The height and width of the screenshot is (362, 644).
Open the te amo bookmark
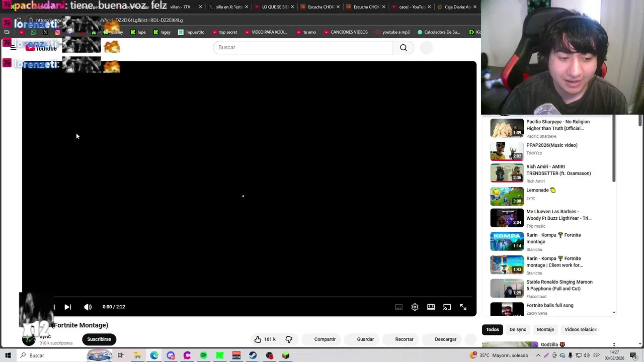click(x=306, y=32)
